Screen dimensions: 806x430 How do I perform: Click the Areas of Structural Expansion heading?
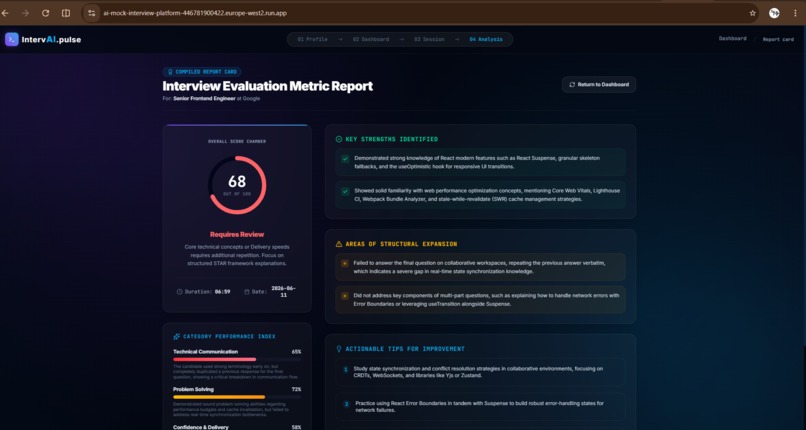click(x=401, y=244)
